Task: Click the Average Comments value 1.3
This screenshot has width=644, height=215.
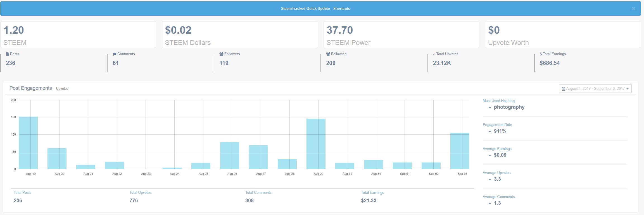Action: pos(497,203)
